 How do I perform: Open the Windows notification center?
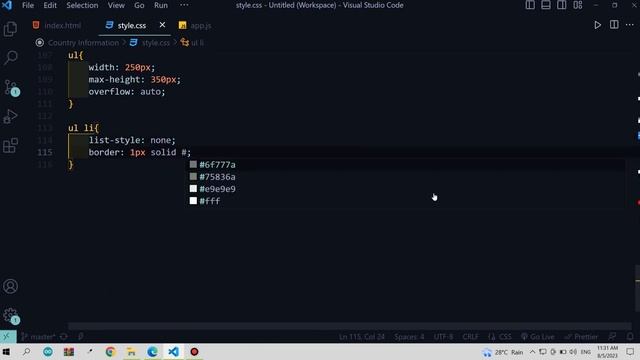coord(630,352)
